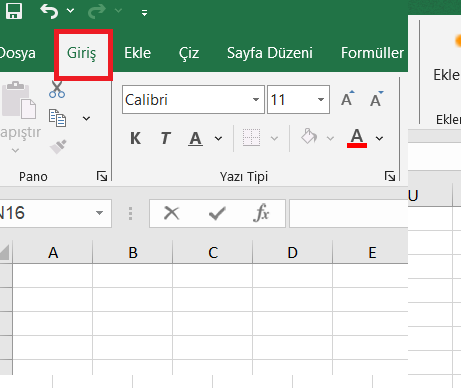Toggle underline with the underlined A
The image size is (461, 388).
pos(195,139)
